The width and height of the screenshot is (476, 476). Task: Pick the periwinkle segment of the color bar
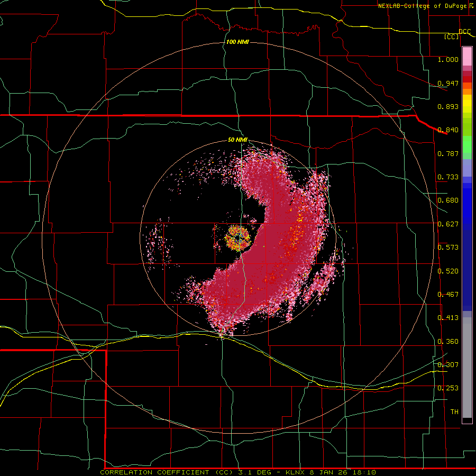[467, 168]
